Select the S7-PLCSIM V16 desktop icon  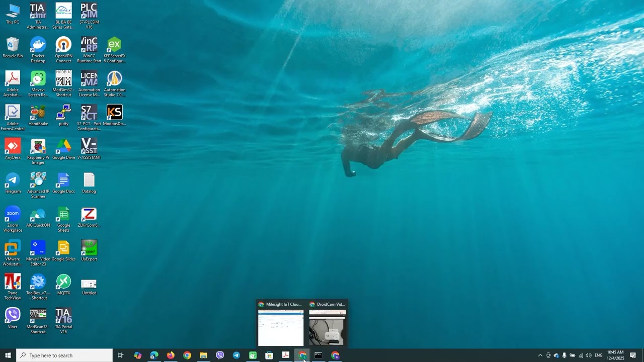tap(89, 16)
